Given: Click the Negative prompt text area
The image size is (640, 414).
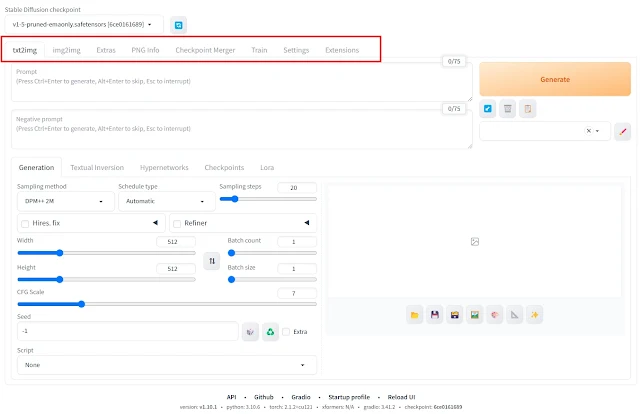Looking at the screenshot, I should coord(242,129).
